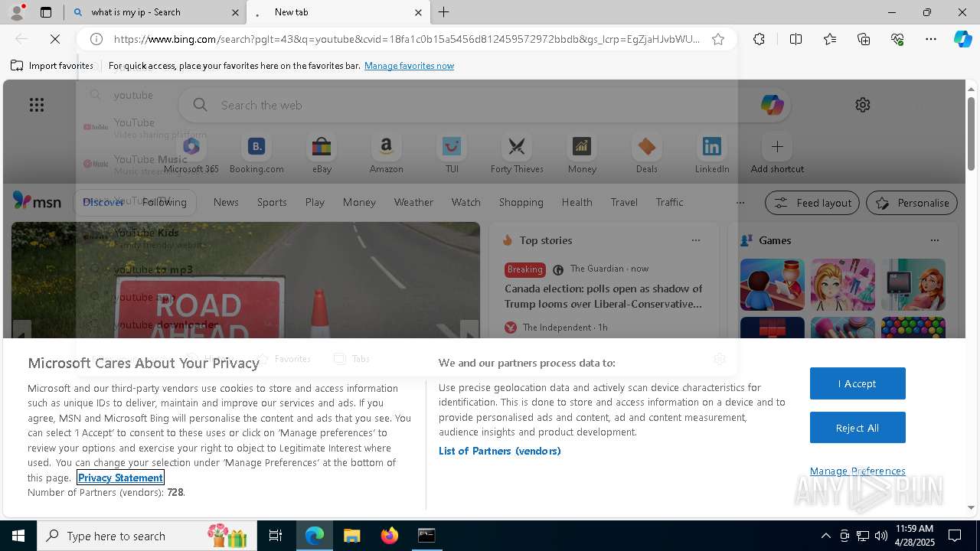The height and width of the screenshot is (551, 980).
Task: Select the Play feed tab
Action: [315, 202]
